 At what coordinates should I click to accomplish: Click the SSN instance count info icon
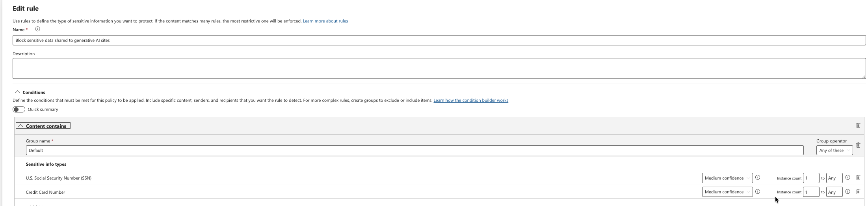coord(848,178)
